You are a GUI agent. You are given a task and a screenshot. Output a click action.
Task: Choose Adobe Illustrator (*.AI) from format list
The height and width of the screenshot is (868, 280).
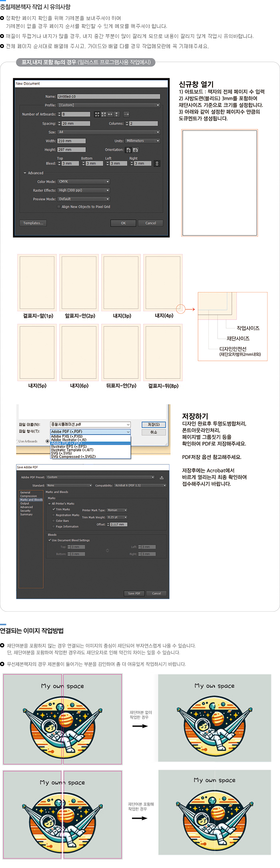pyautogui.click(x=69, y=440)
